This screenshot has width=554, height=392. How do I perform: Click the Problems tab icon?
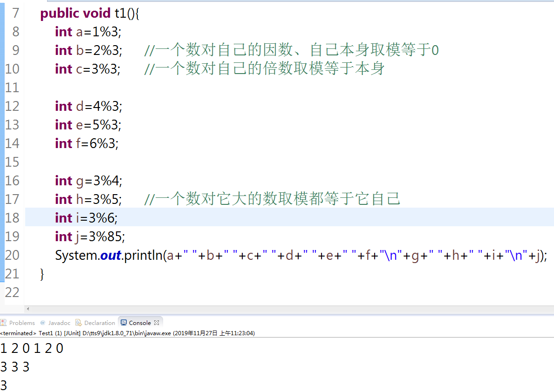coord(4,323)
